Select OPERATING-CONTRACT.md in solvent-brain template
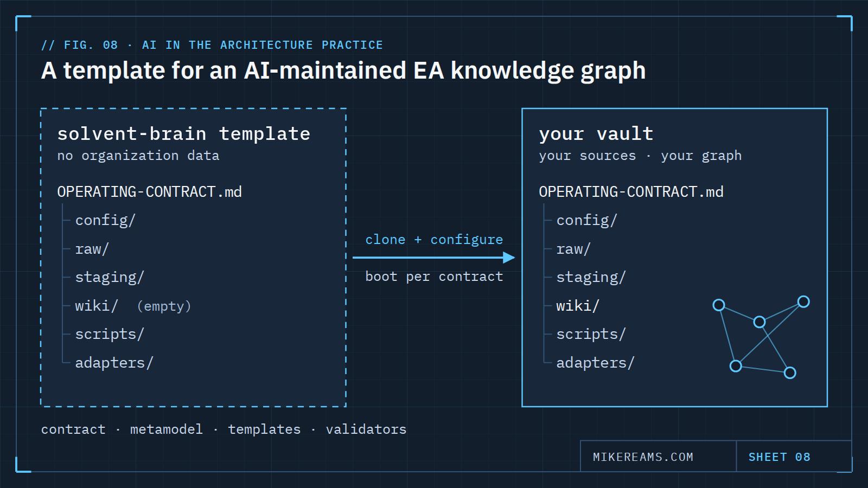868x488 pixels. tap(149, 192)
